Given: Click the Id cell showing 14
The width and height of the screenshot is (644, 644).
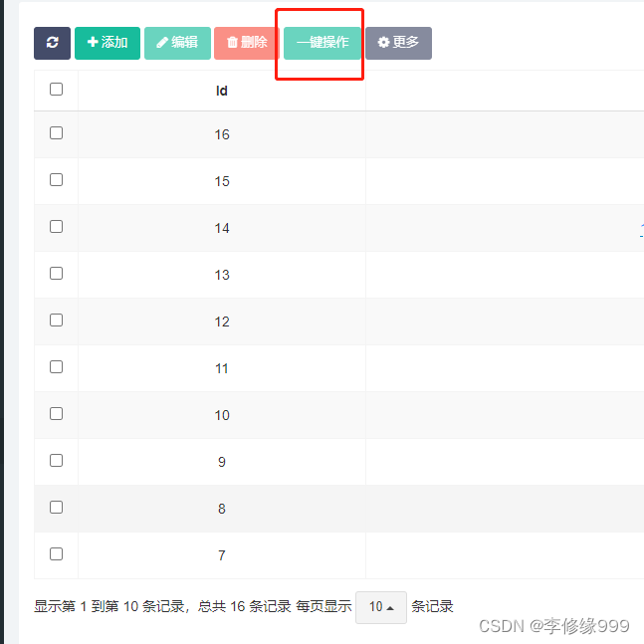Looking at the screenshot, I should [x=222, y=228].
